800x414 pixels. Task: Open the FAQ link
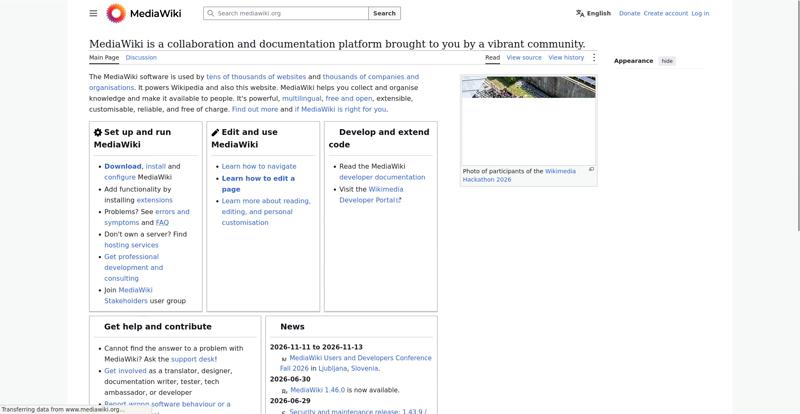point(162,223)
